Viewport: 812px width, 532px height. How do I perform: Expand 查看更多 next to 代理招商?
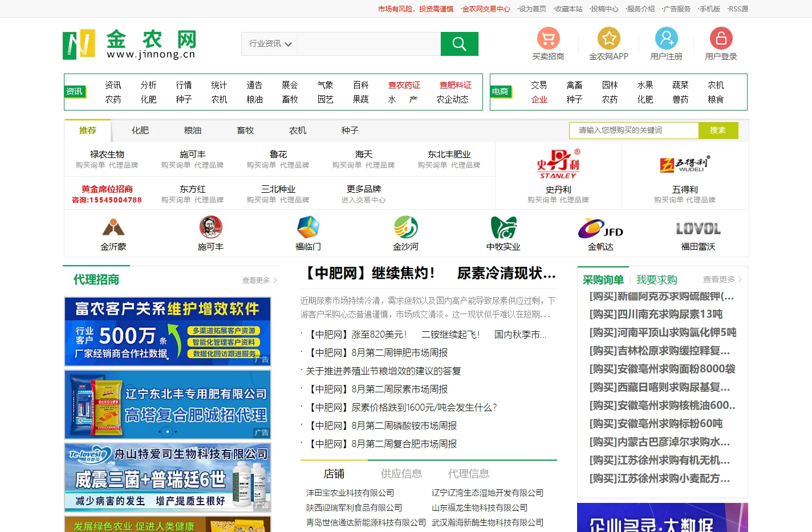click(x=259, y=280)
